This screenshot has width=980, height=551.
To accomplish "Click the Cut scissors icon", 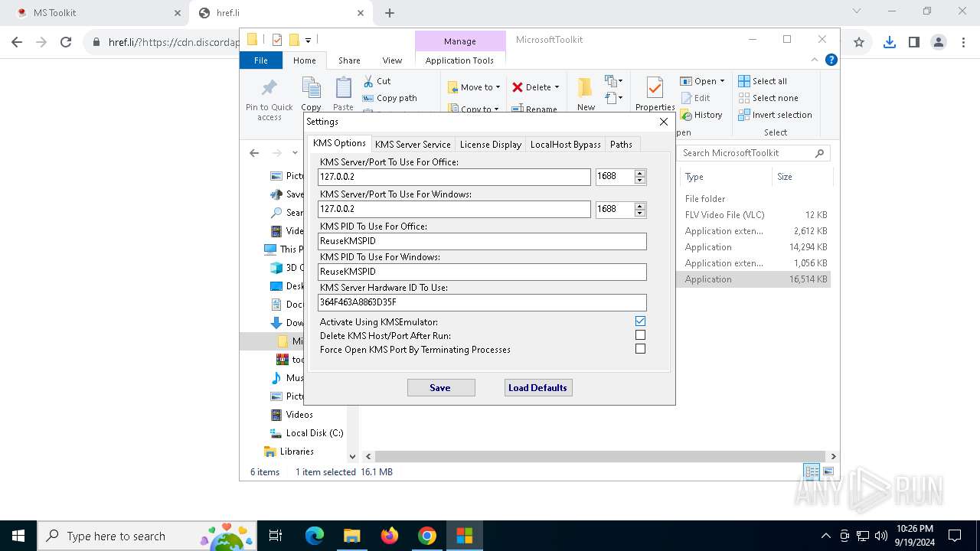I will [368, 80].
